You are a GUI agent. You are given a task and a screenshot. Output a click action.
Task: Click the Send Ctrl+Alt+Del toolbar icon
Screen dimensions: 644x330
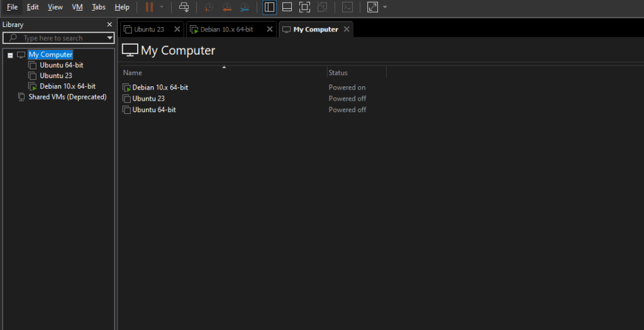click(x=184, y=7)
